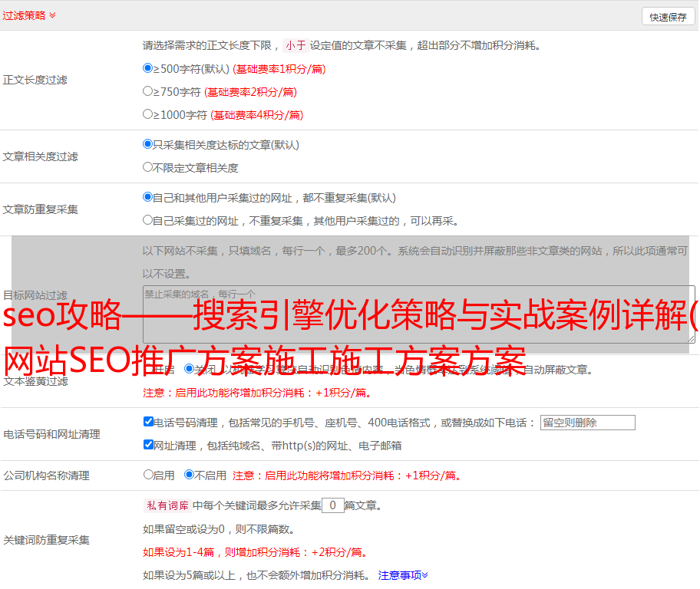Focus the 留空则删除 replacement phone field
The width and height of the screenshot is (700, 589).
587,423
